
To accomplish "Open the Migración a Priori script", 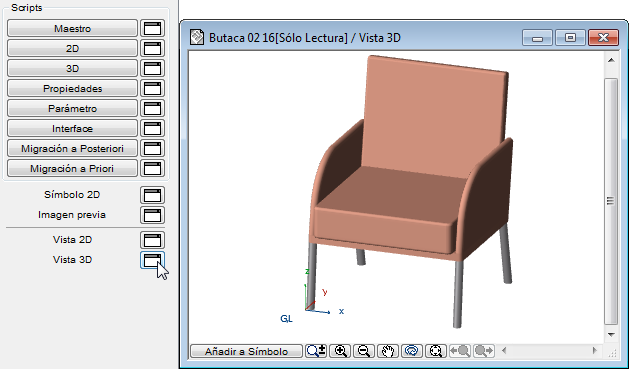I will pyautogui.click(x=73, y=169).
